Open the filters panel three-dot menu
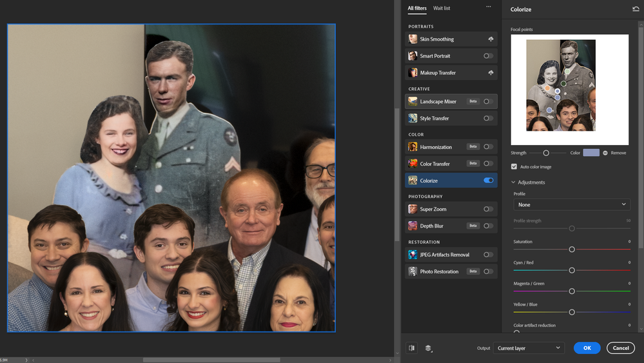 tap(489, 6)
